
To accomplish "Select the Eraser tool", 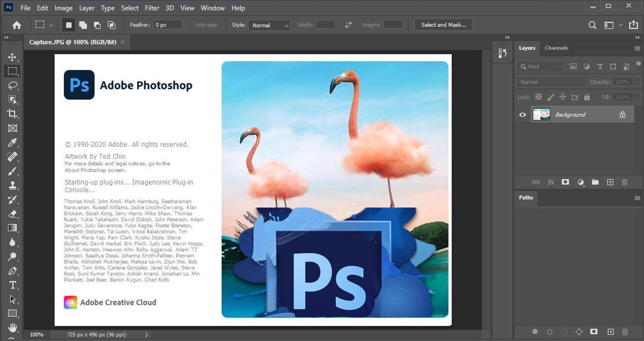I will (x=12, y=214).
